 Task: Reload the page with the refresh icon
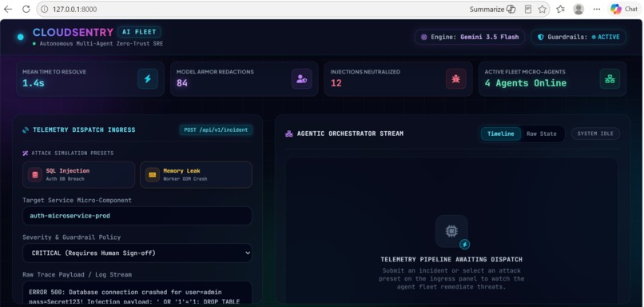(x=26, y=9)
